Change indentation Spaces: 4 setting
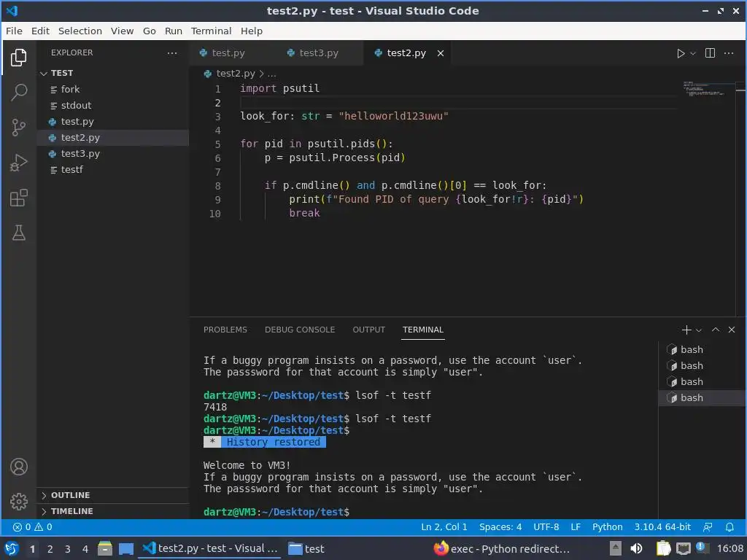 [x=500, y=526]
